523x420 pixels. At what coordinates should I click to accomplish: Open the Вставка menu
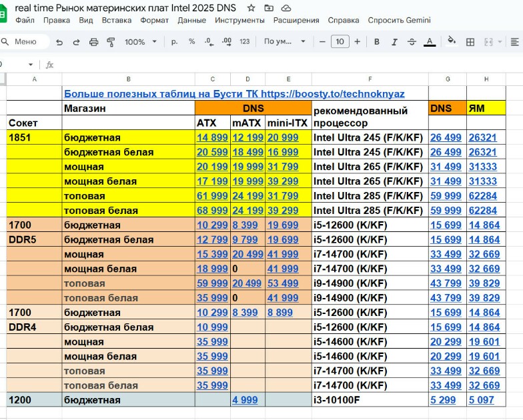116,20
